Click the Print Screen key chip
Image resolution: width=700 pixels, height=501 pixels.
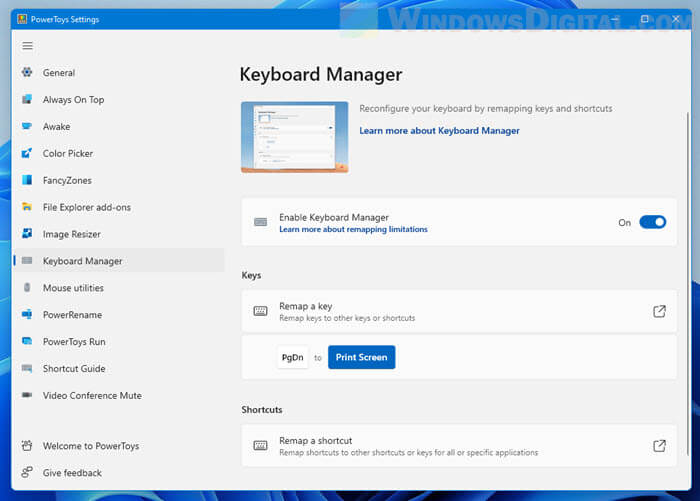tap(362, 357)
